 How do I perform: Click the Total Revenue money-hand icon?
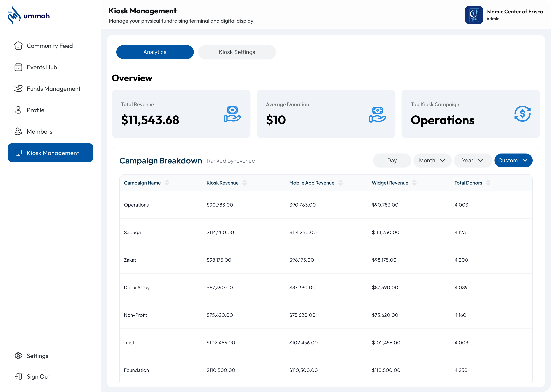232,114
